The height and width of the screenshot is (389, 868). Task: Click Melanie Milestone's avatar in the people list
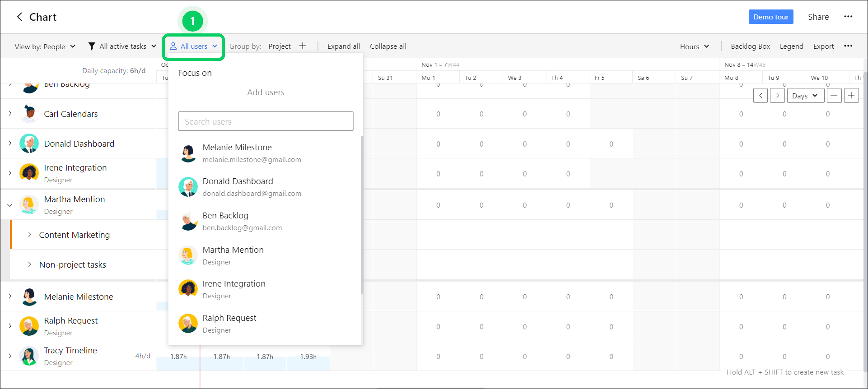pos(29,296)
